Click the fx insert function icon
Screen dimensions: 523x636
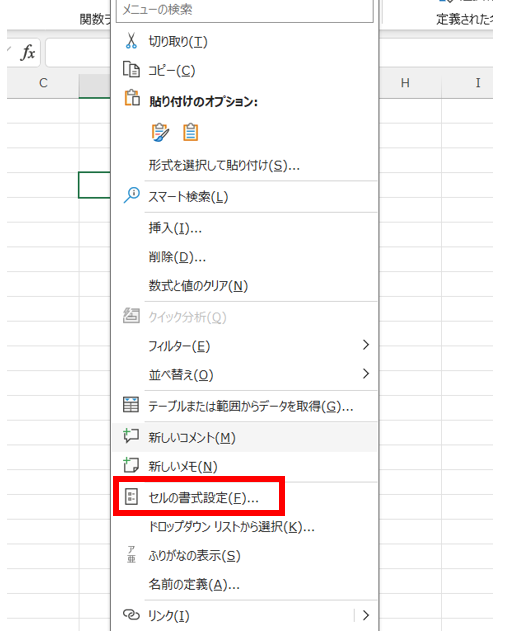click(28, 53)
